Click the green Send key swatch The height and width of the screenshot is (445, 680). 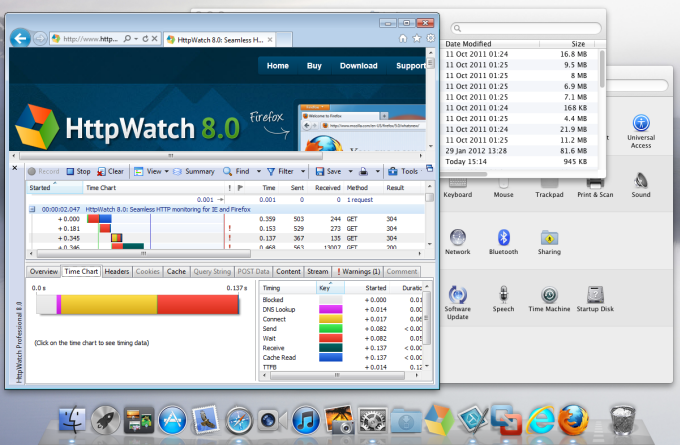(x=330, y=329)
